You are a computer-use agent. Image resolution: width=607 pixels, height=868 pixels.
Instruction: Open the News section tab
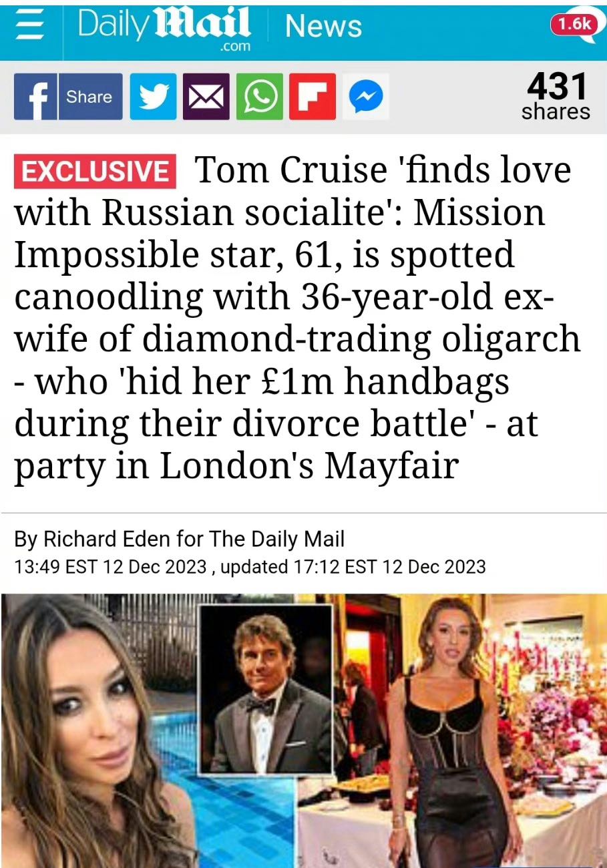[x=323, y=27]
